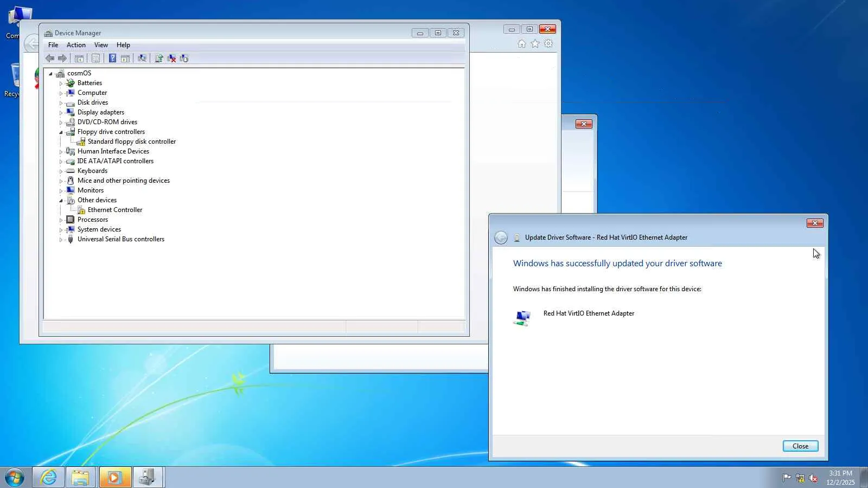Select the Monitors tree label
Image resolution: width=868 pixels, height=488 pixels.
[91, 190]
